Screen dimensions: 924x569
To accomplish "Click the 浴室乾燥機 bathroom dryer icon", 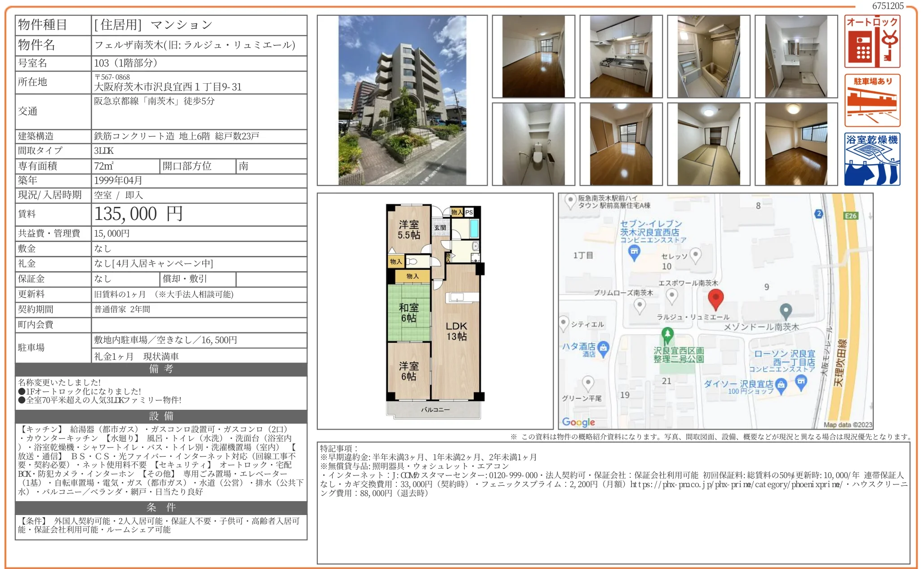I will click(871, 159).
